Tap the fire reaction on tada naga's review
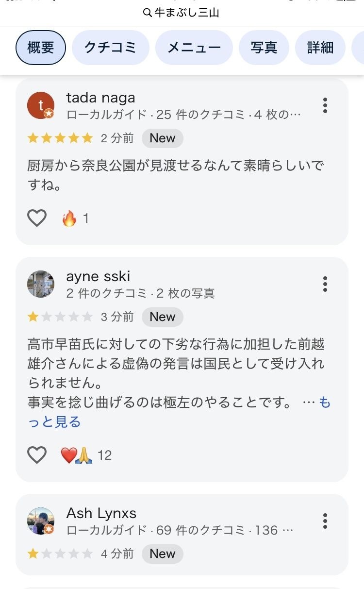This screenshot has width=364, height=589. [x=69, y=219]
